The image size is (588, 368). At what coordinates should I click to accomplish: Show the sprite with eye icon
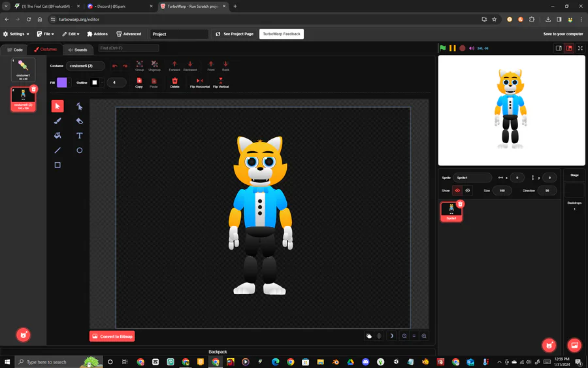pos(457,191)
